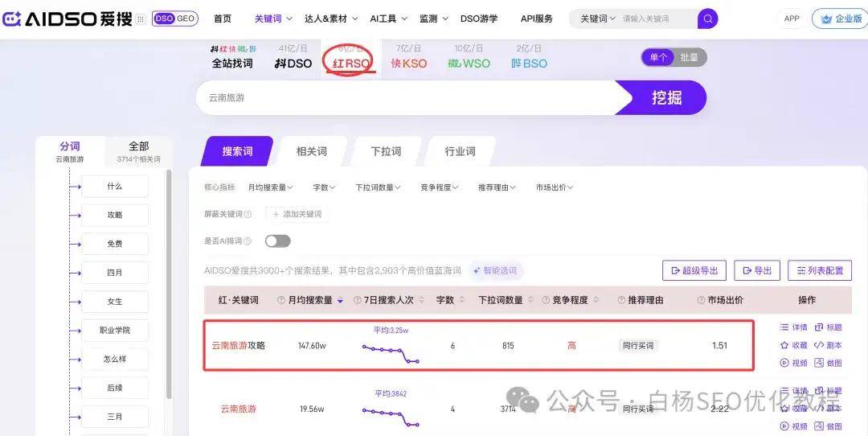Click 添加关键词 to block a keyword
The width and height of the screenshot is (868, 436).
[x=297, y=215]
